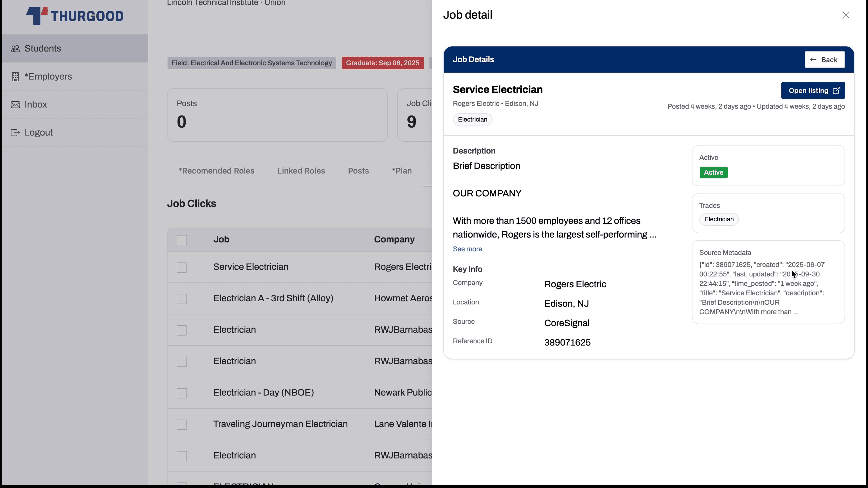The width and height of the screenshot is (868, 488).
Task: Switch to the Linked Roles tab
Action: [x=301, y=171]
